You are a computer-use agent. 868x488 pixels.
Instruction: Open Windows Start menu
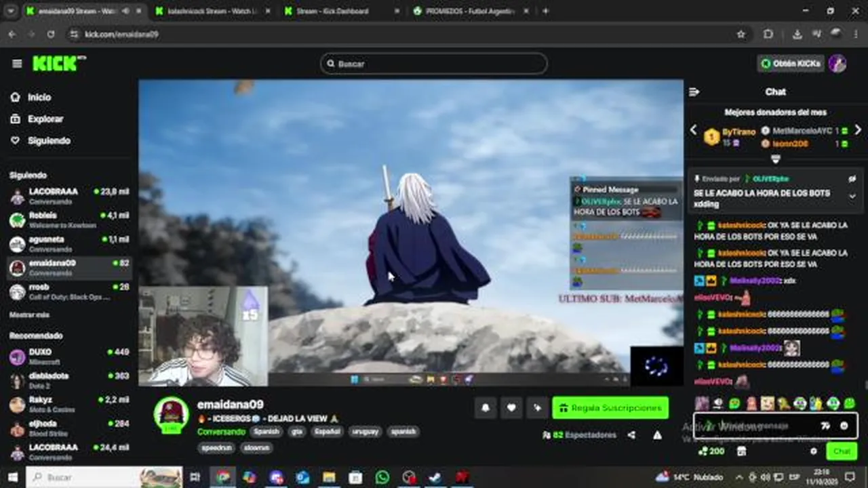[12, 477]
